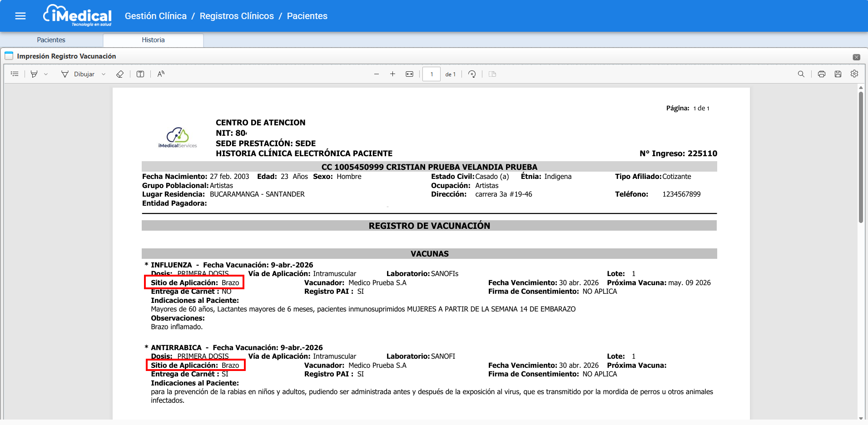The image size is (868, 425).
Task: Zoom out of the PDF document
Action: [377, 74]
